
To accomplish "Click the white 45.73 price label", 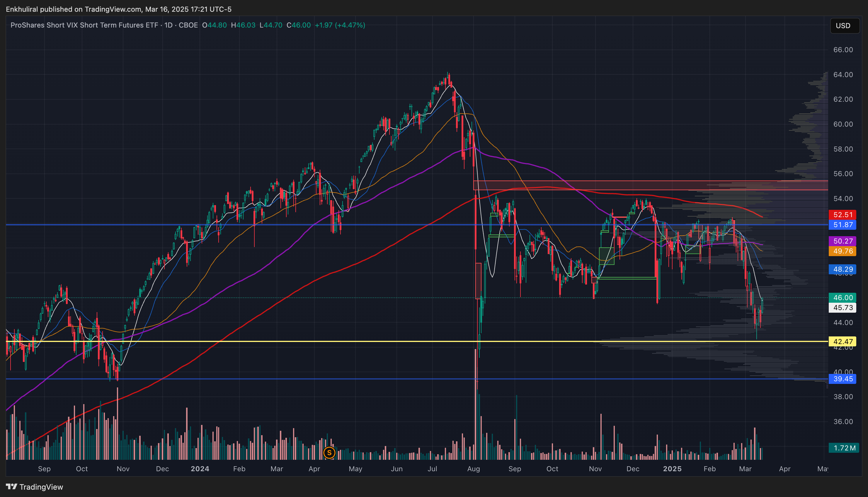I will click(843, 308).
